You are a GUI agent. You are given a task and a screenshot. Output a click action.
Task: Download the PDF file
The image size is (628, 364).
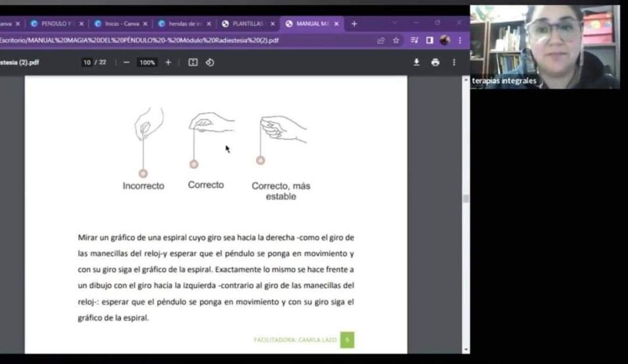pos(417,62)
